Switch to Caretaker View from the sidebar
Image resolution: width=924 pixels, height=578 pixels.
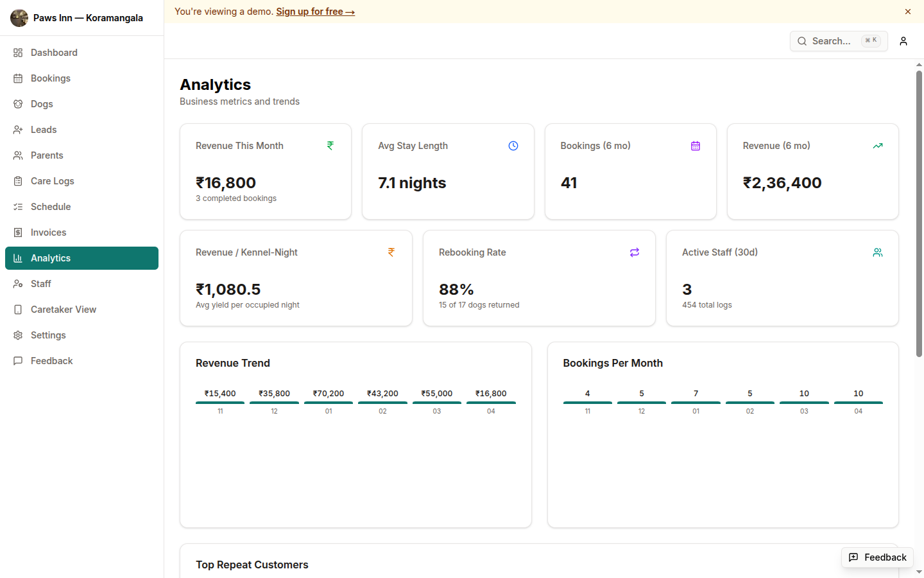[18, 309]
